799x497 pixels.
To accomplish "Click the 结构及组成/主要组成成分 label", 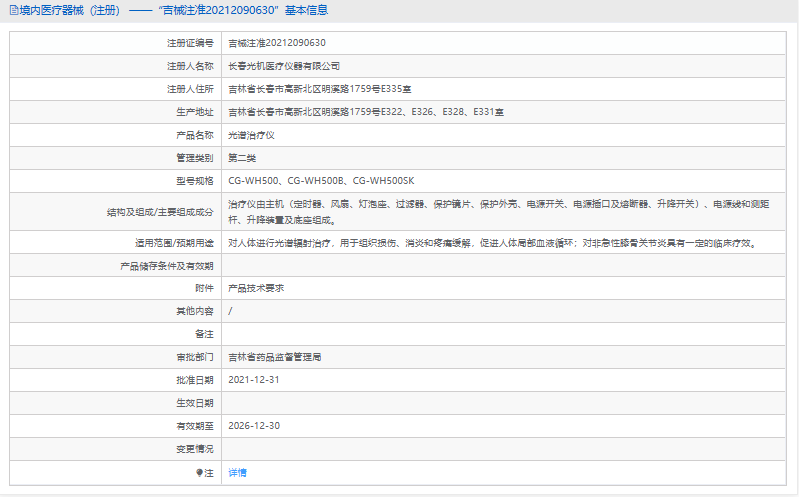I will (160, 212).
